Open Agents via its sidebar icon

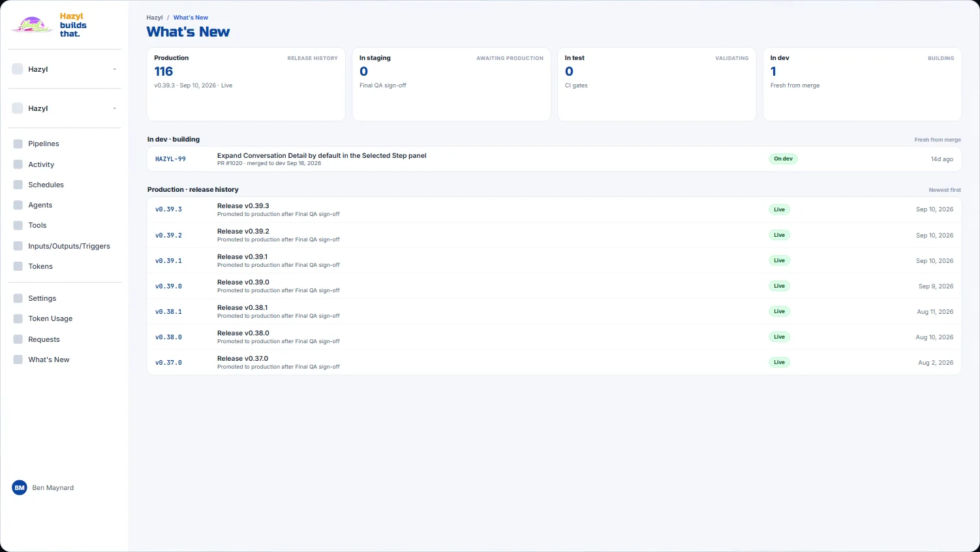tap(18, 205)
